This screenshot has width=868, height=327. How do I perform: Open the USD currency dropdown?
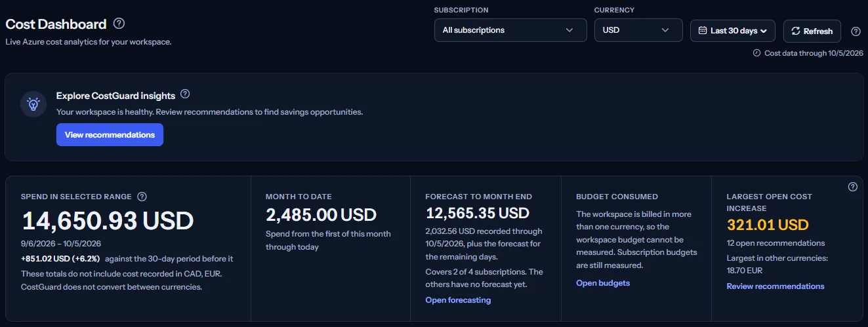638,30
